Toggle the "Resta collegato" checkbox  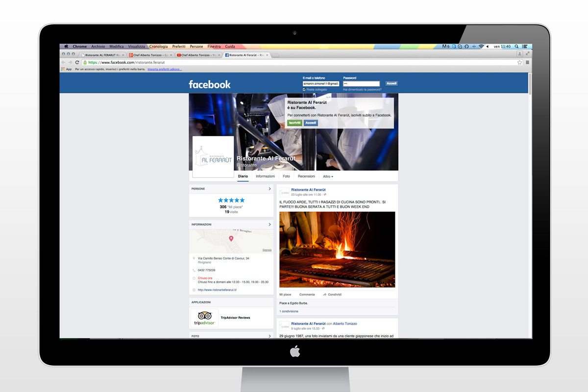tap(304, 90)
